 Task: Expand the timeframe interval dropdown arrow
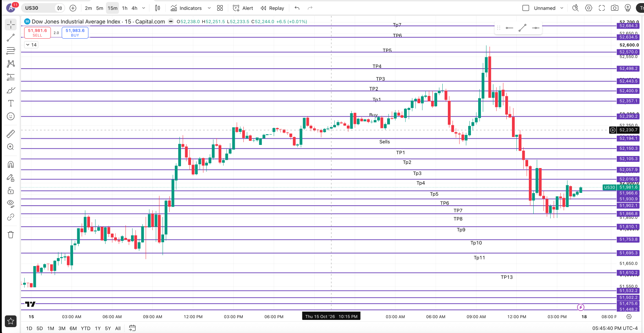(144, 8)
